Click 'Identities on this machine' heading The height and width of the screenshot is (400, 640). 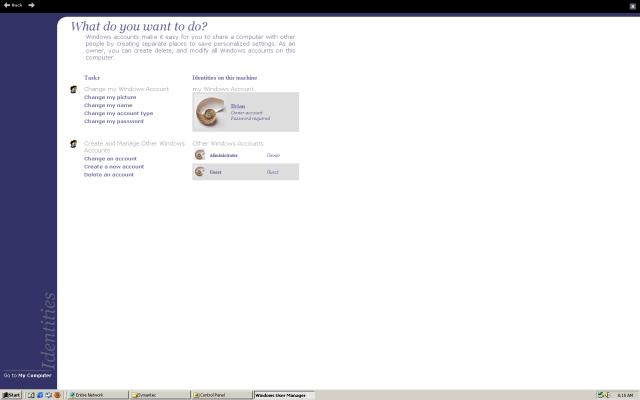click(x=224, y=78)
